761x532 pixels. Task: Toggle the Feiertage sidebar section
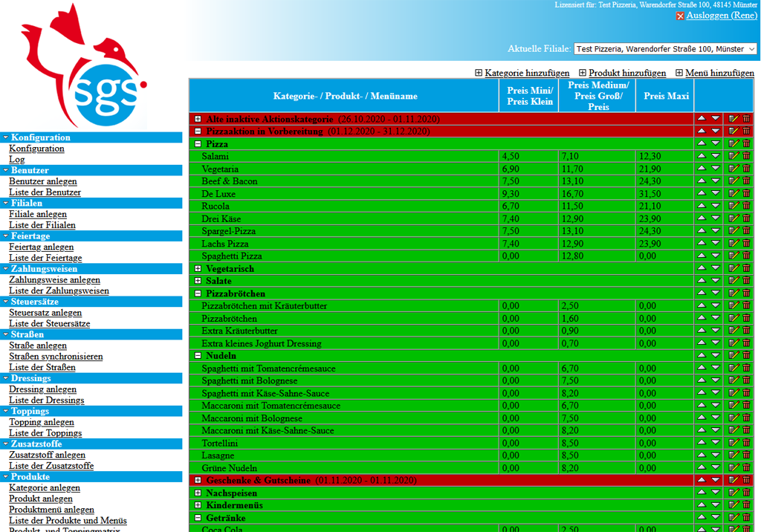(91, 236)
